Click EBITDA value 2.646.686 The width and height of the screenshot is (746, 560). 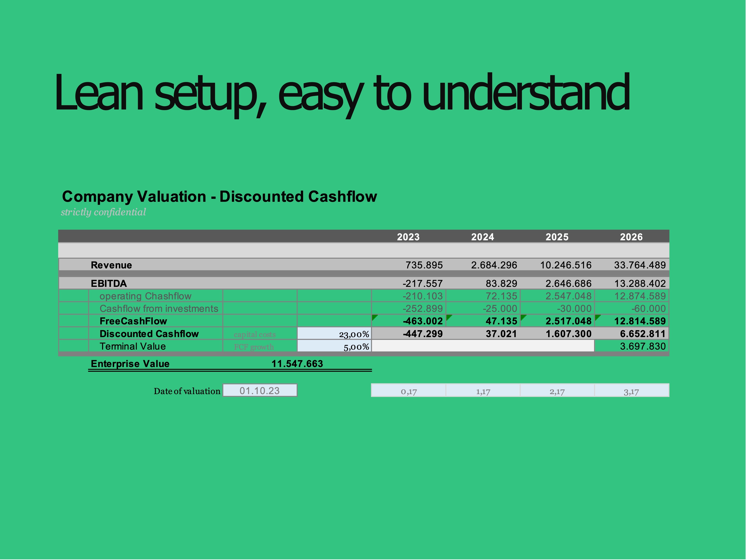click(569, 283)
